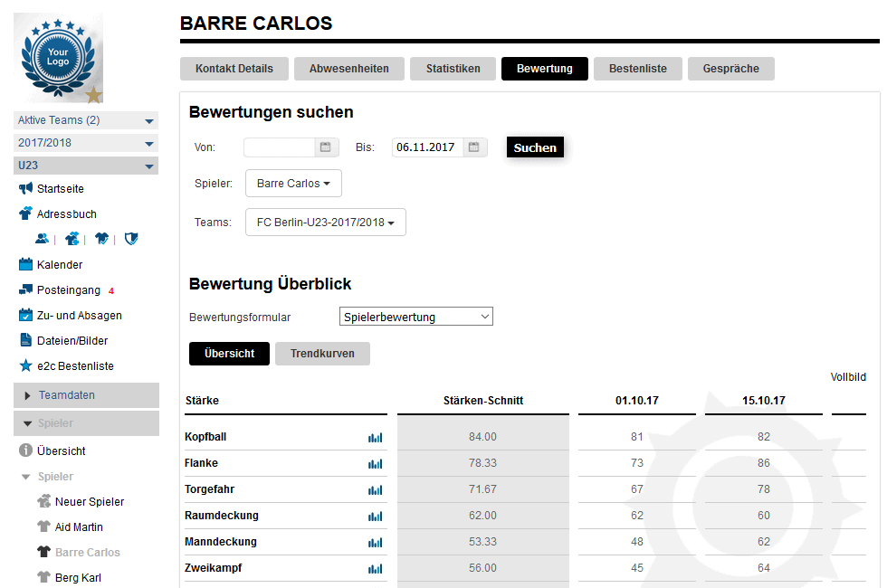Click the Suchen button

click(535, 147)
